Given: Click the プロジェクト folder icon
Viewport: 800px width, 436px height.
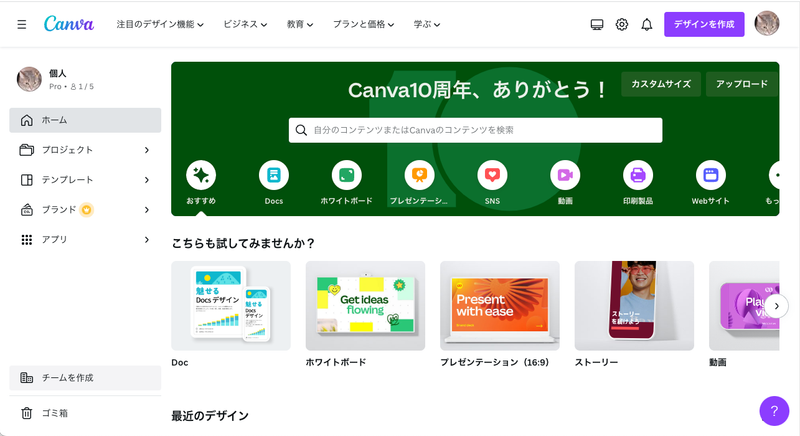Looking at the screenshot, I should pyautogui.click(x=27, y=150).
